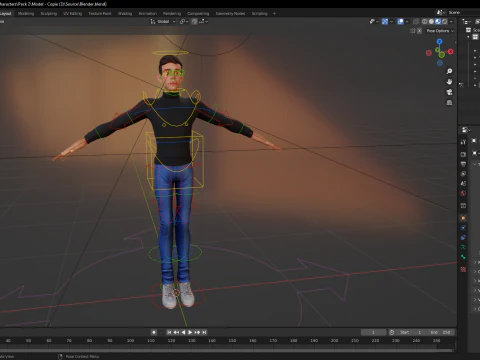Open the Texture Paint workspace tab
Viewport: 480px width, 360px height.
click(x=100, y=14)
